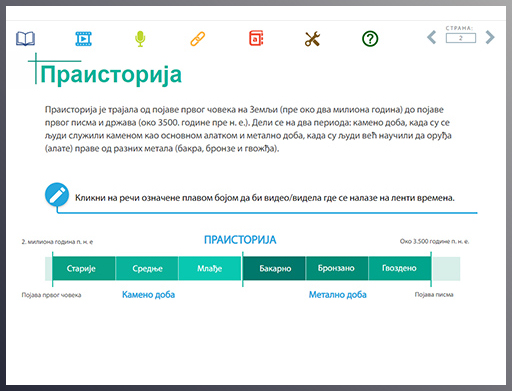Screen dimensions: 512x391
Task: Select the Бронзано timeline segment
Action: coord(337,268)
